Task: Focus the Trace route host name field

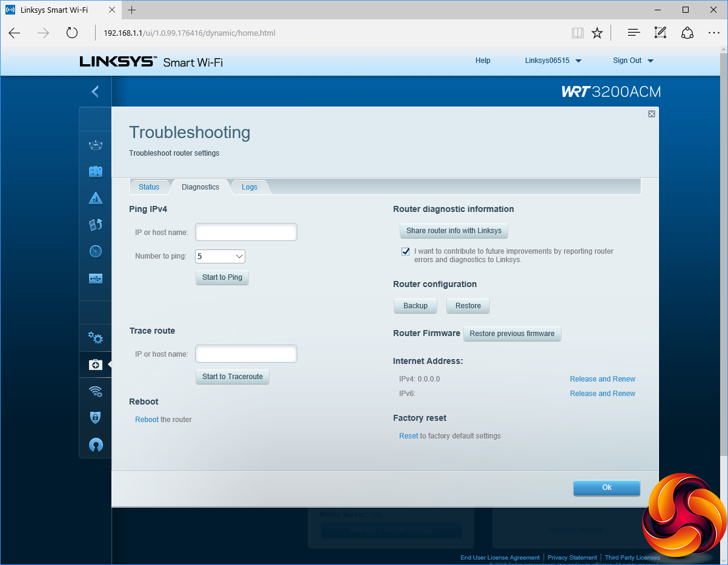Action: tap(246, 354)
